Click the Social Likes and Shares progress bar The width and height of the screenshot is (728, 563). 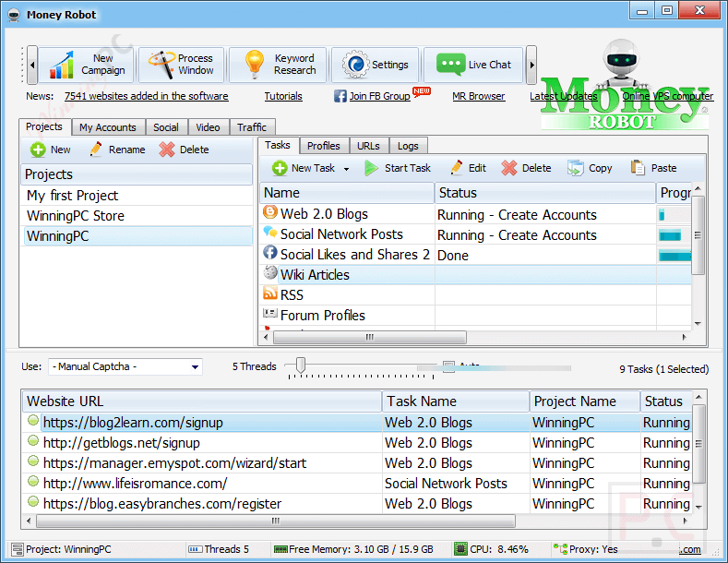click(x=675, y=256)
